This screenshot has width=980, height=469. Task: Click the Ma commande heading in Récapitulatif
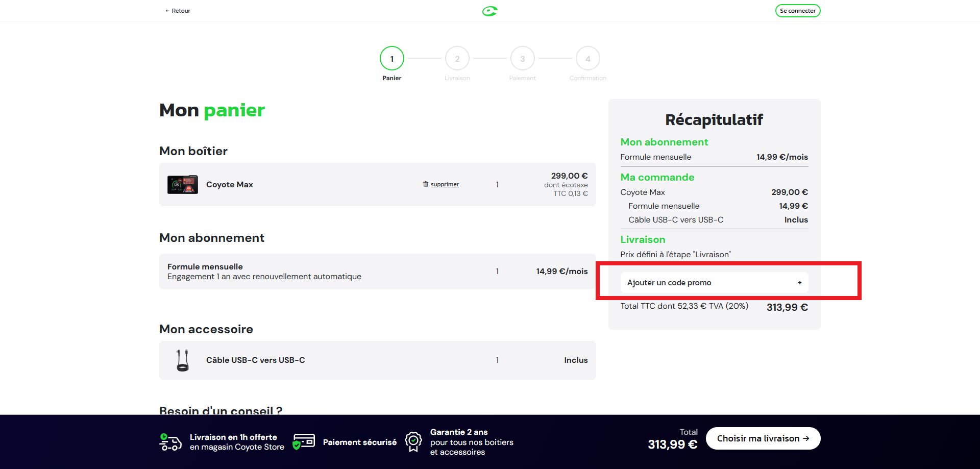click(657, 178)
